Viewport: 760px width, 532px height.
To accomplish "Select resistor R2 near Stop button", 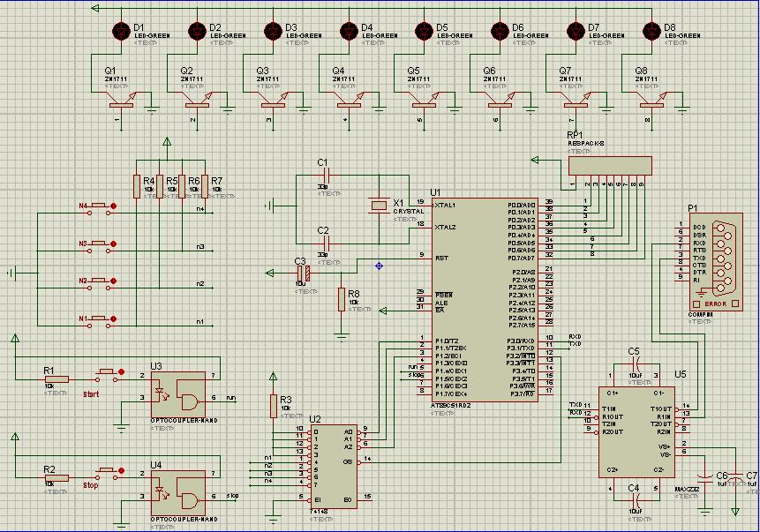I will (x=56, y=478).
